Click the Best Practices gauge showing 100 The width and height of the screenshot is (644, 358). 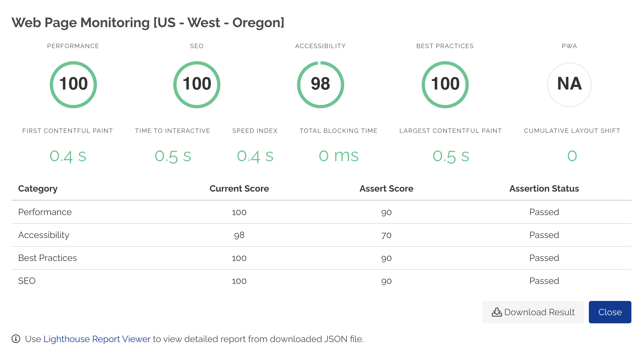tap(445, 84)
